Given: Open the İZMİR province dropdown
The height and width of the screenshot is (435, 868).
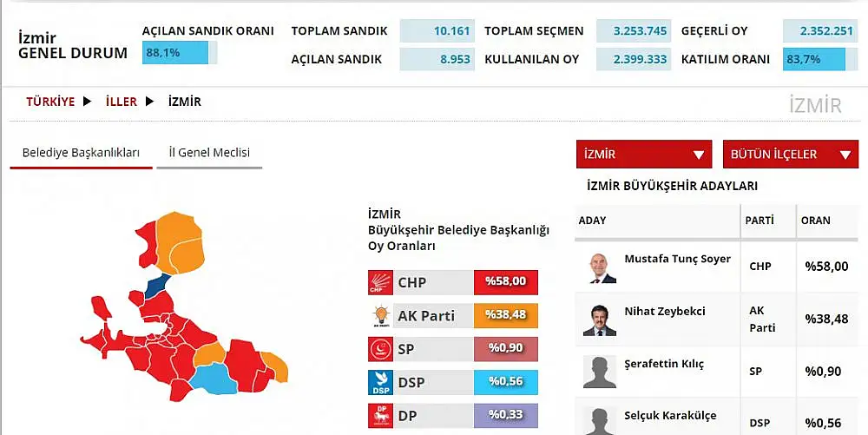Looking at the screenshot, I should pos(644,155).
